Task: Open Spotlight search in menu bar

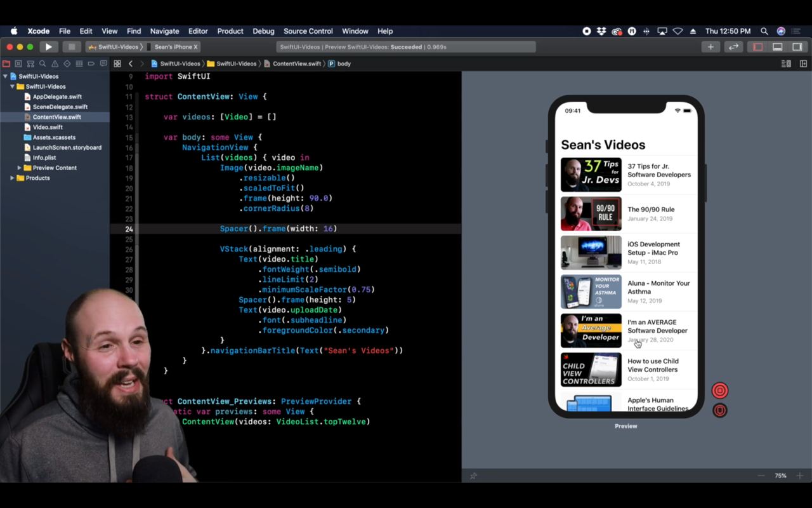Action: (764, 31)
